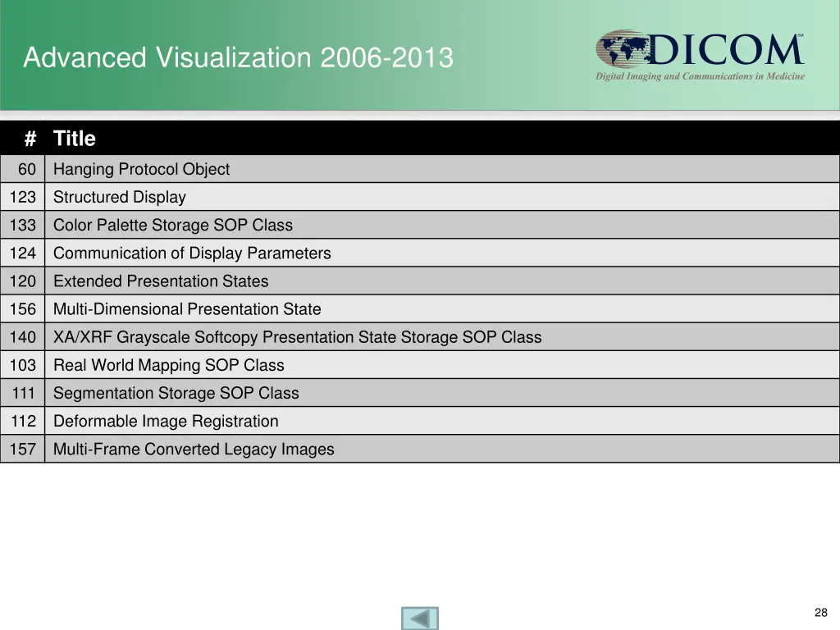840x630 pixels.
Task: Select Multi-Frame Converted Legacy Images row
Action: 194,449
